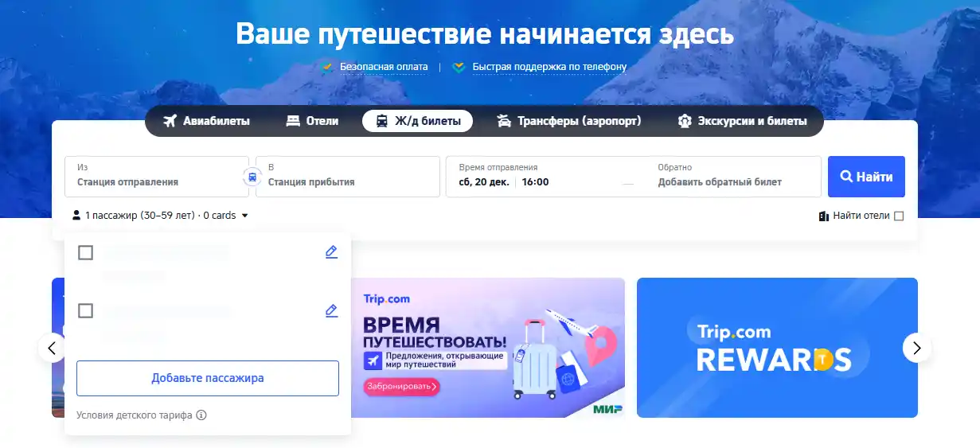The height and width of the screenshot is (448, 980).
Task: Click Быстрая поддержка по телефону link
Action: (x=549, y=67)
